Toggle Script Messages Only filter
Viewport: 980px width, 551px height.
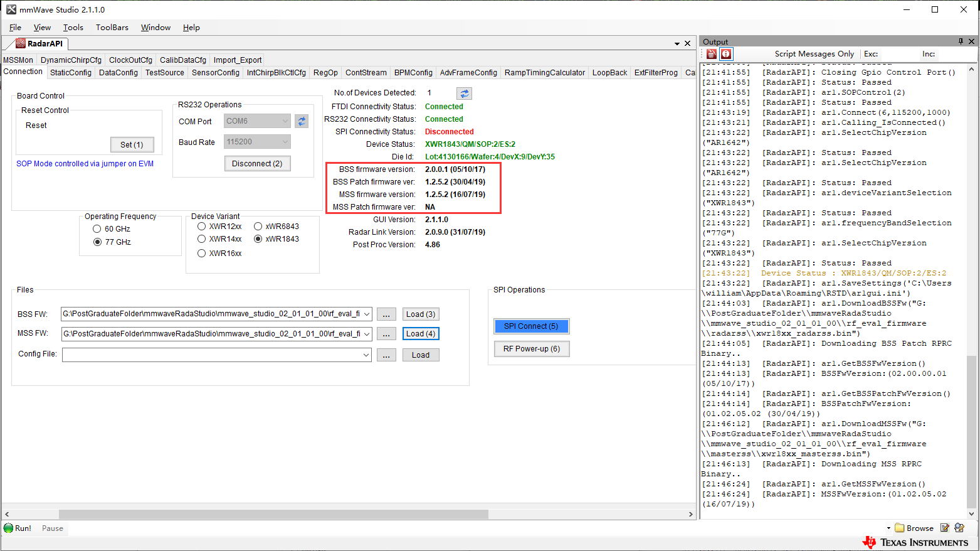pyautogui.click(x=814, y=54)
